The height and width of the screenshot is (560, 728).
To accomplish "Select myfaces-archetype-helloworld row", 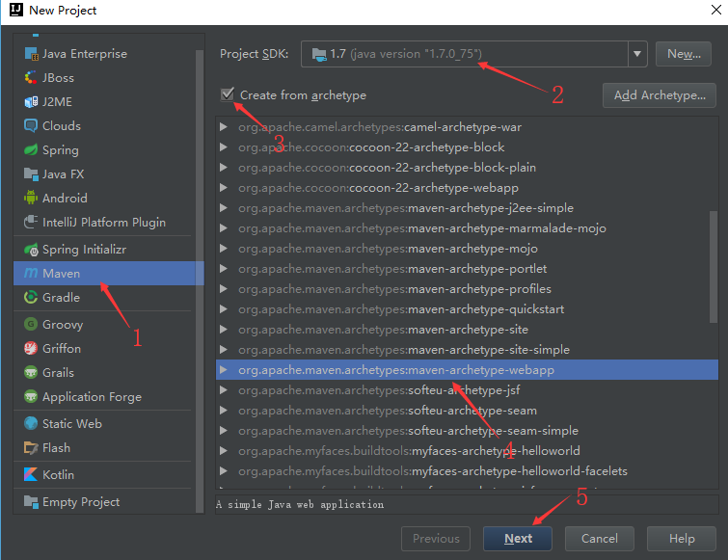I will [467, 451].
